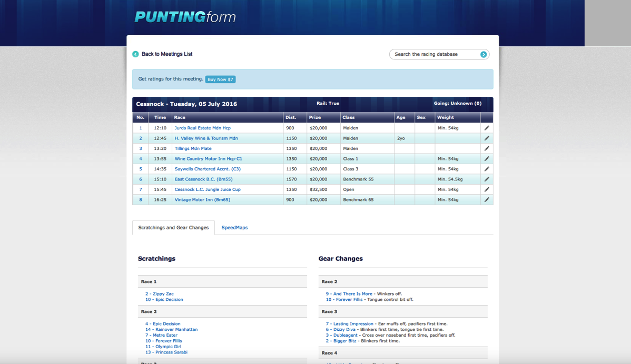631x364 pixels.
Task: Edit the Saywells Chartered Accnt. race row
Action: tap(487, 169)
